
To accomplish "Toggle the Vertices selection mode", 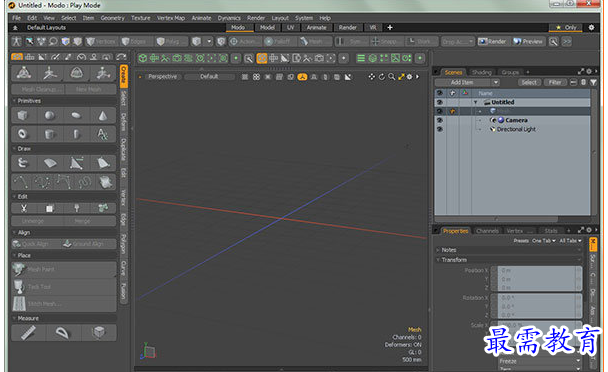I will coord(101,42).
